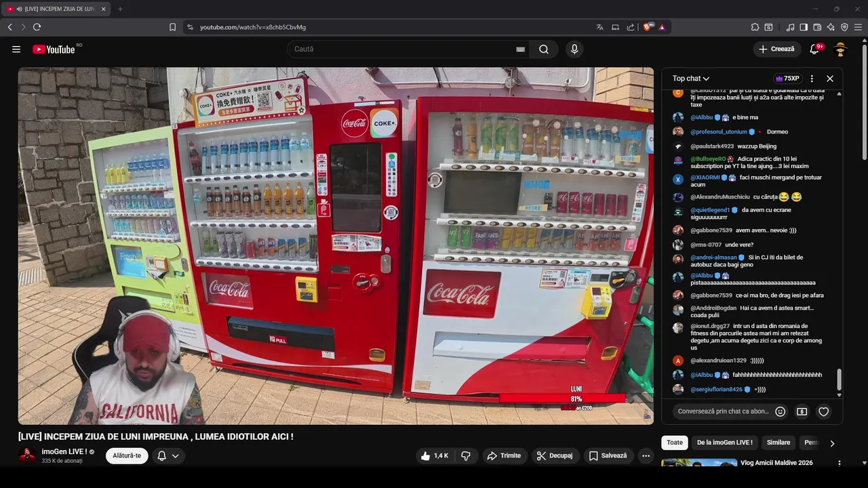Image resolution: width=868 pixels, height=488 pixels.
Task: Click the live video player
Action: tap(336, 245)
